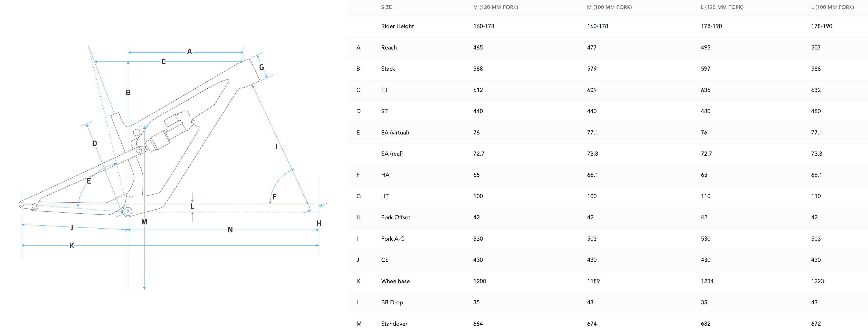Click the Rider Height row label

click(x=397, y=26)
